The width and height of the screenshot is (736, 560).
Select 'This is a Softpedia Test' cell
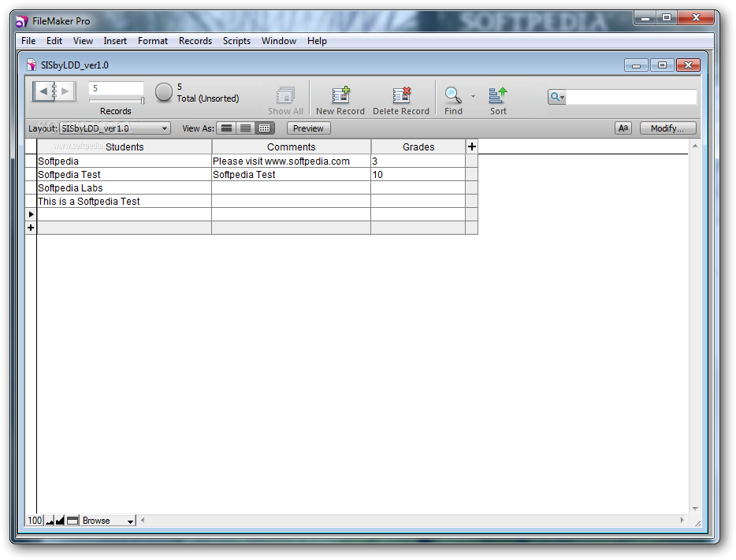(125, 201)
